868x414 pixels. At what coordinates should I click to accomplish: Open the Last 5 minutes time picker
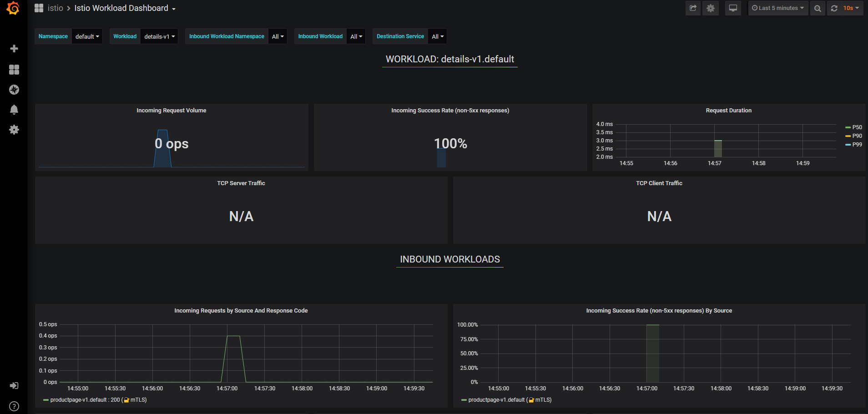[778, 8]
